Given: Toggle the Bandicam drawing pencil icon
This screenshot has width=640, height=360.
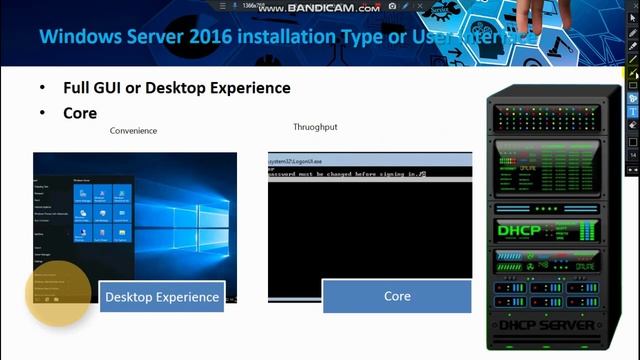Looking at the screenshot, I should (x=405, y=6).
